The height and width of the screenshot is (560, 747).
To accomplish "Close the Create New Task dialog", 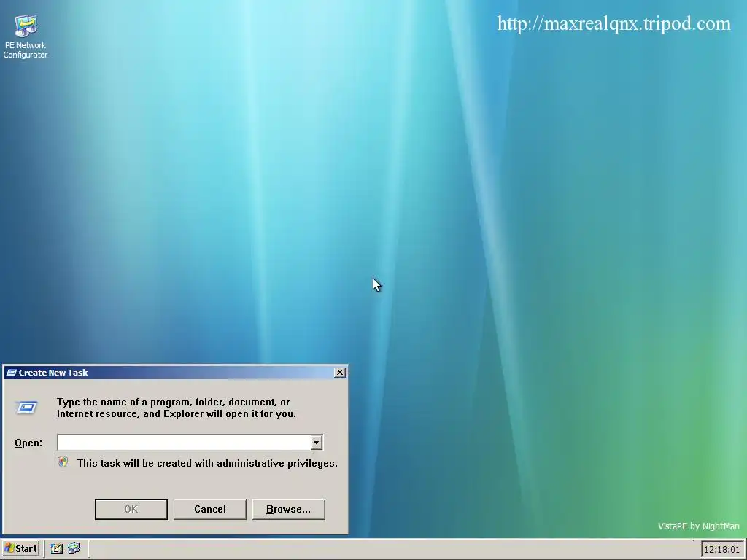I will pyautogui.click(x=340, y=373).
